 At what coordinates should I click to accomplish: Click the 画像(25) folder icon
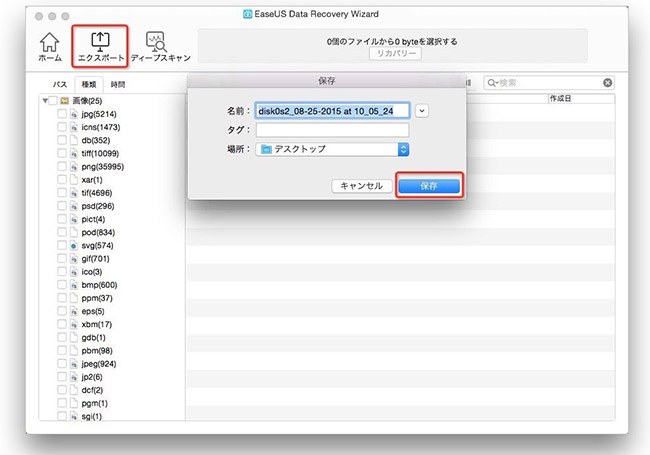tap(64, 101)
